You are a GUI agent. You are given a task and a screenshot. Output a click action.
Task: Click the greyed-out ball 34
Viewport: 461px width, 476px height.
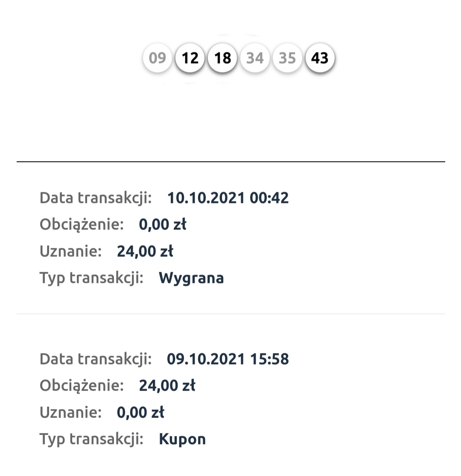point(255,58)
